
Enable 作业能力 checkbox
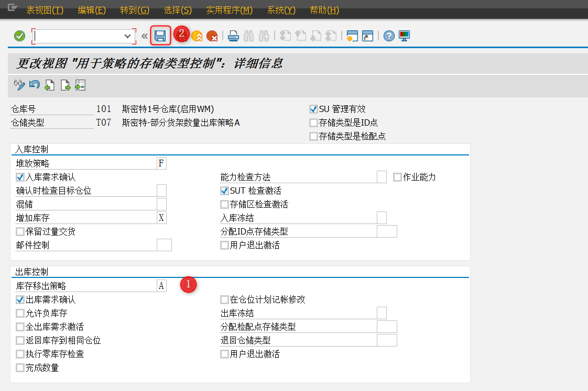click(397, 177)
